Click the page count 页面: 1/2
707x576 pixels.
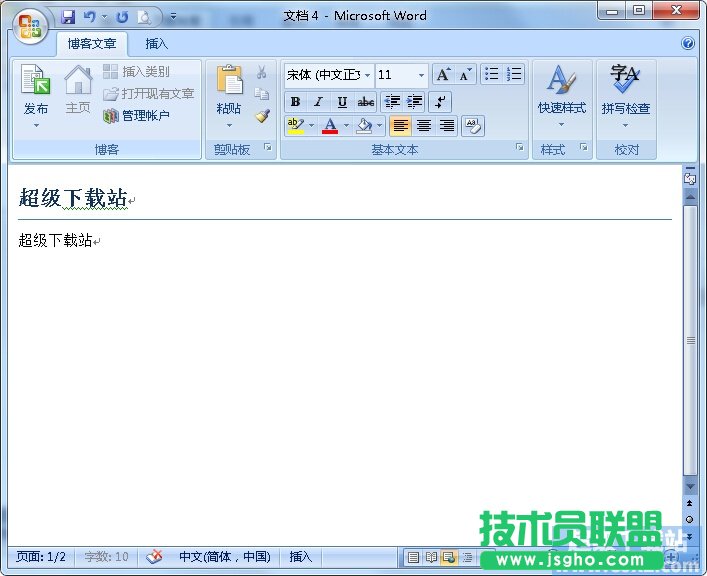41,557
